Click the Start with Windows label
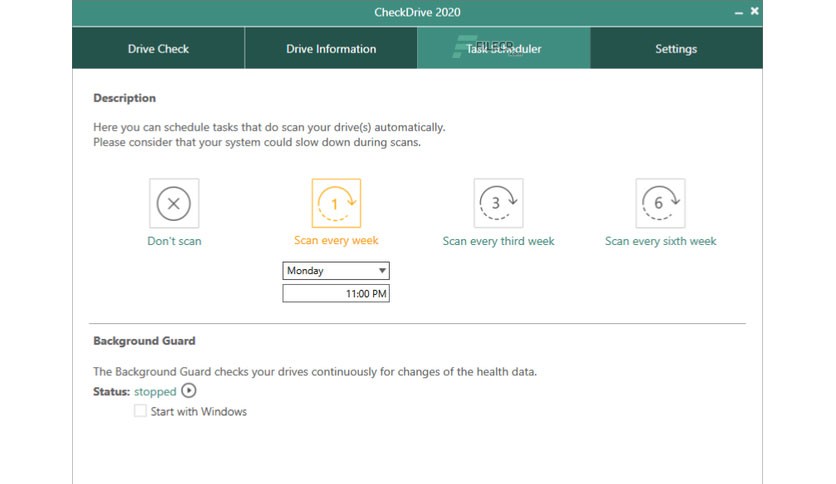This screenshot has height=484, width=836. coord(198,412)
